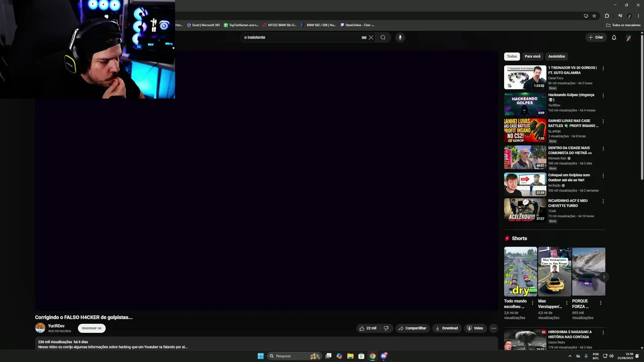644x362 pixels.
Task: Select the Assistidos filter chip
Action: point(556,56)
